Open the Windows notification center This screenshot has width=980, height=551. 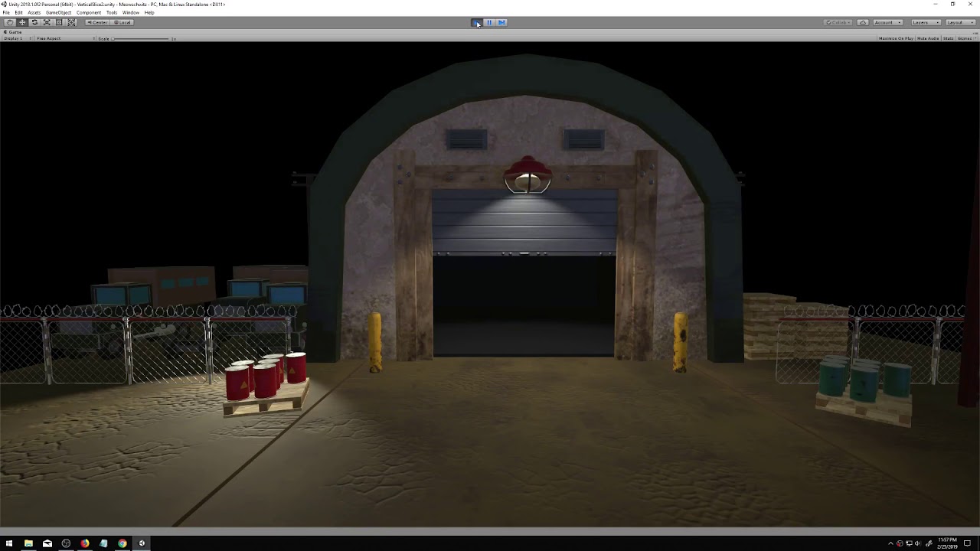tap(967, 543)
